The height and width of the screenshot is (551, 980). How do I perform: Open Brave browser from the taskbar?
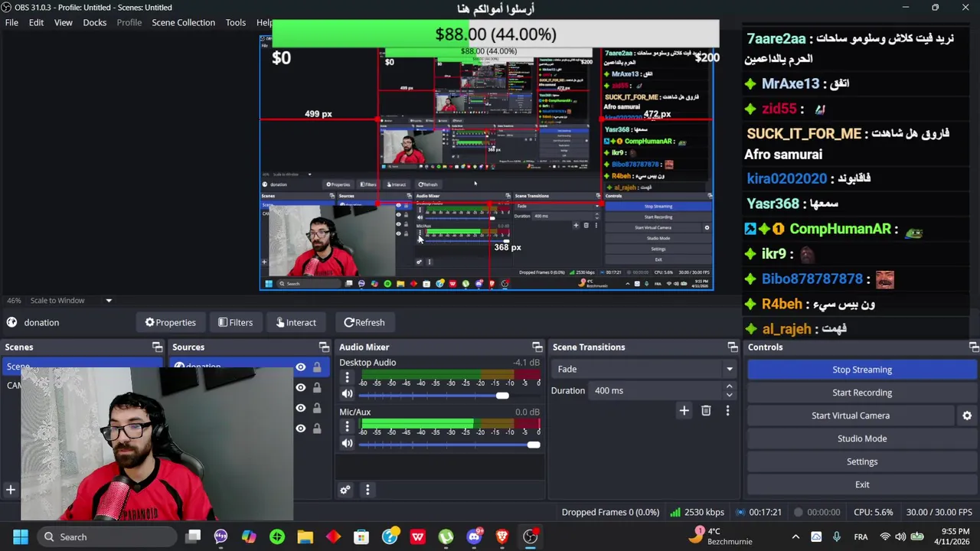click(x=502, y=536)
